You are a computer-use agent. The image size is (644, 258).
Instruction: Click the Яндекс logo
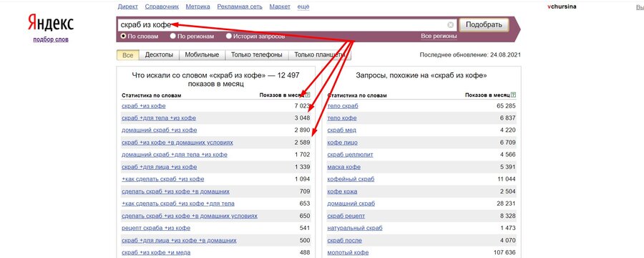[x=51, y=23]
